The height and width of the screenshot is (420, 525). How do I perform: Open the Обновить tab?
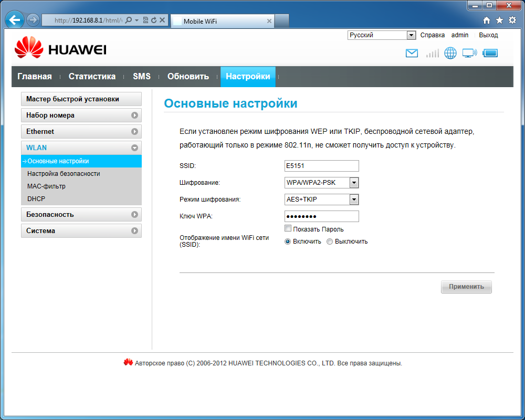click(x=188, y=76)
